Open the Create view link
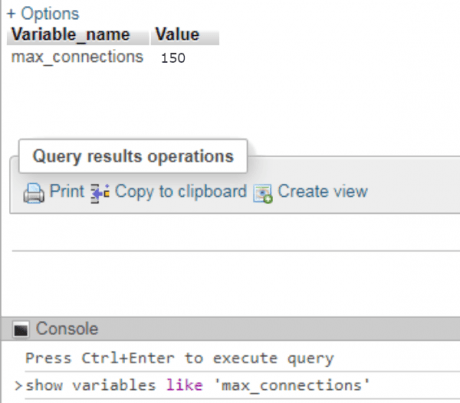 323,191
